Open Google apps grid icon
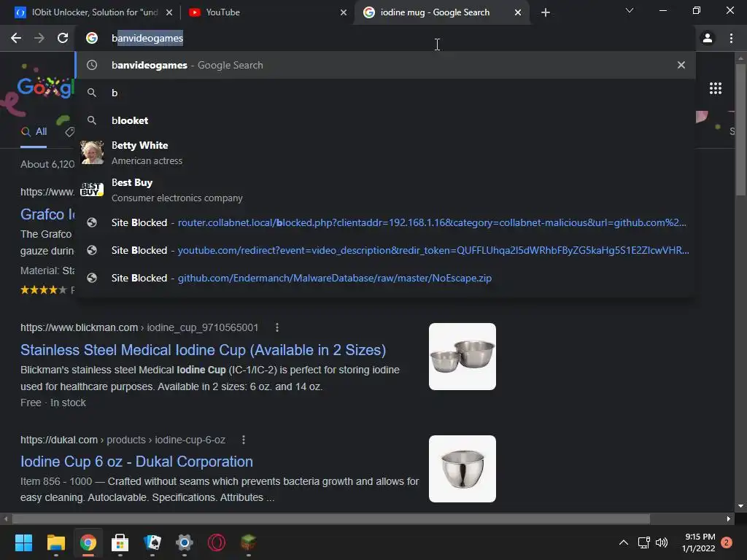This screenshot has width=747, height=560. tap(716, 88)
